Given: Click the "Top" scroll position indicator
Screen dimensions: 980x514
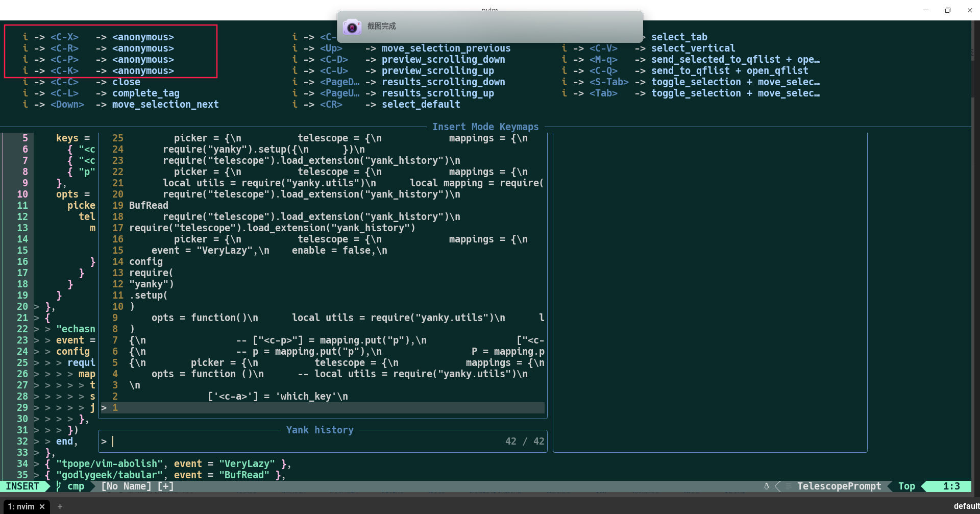Looking at the screenshot, I should tap(906, 486).
